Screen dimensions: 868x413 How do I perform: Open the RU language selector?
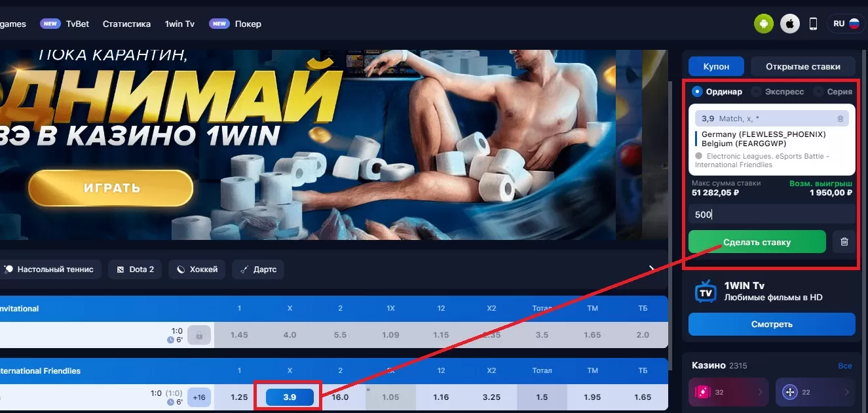tap(846, 24)
